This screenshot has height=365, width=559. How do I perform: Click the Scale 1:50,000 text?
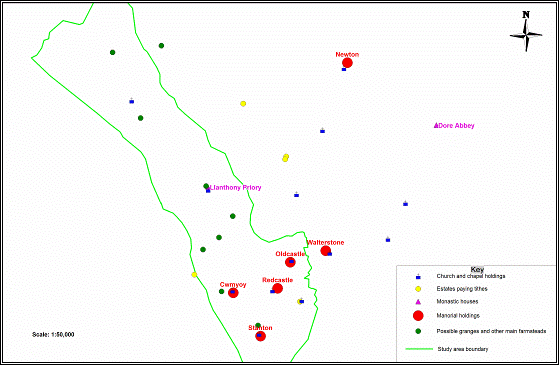click(x=53, y=334)
